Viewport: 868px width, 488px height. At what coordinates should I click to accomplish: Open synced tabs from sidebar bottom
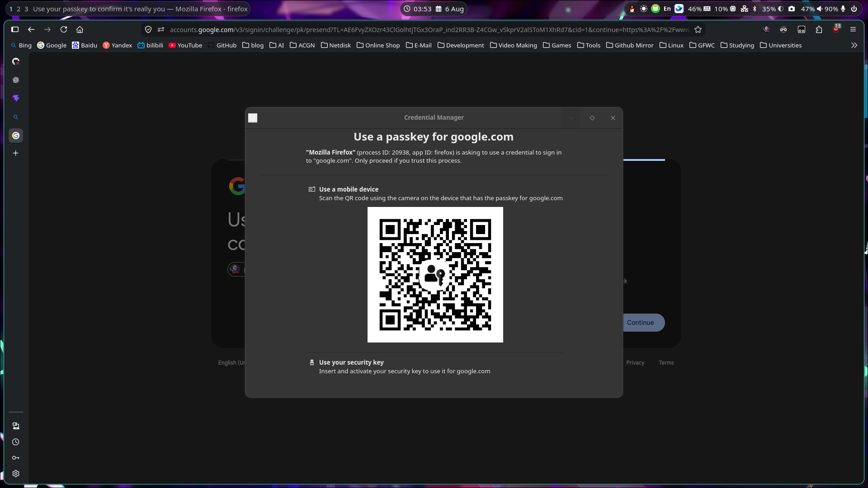pos(16,426)
